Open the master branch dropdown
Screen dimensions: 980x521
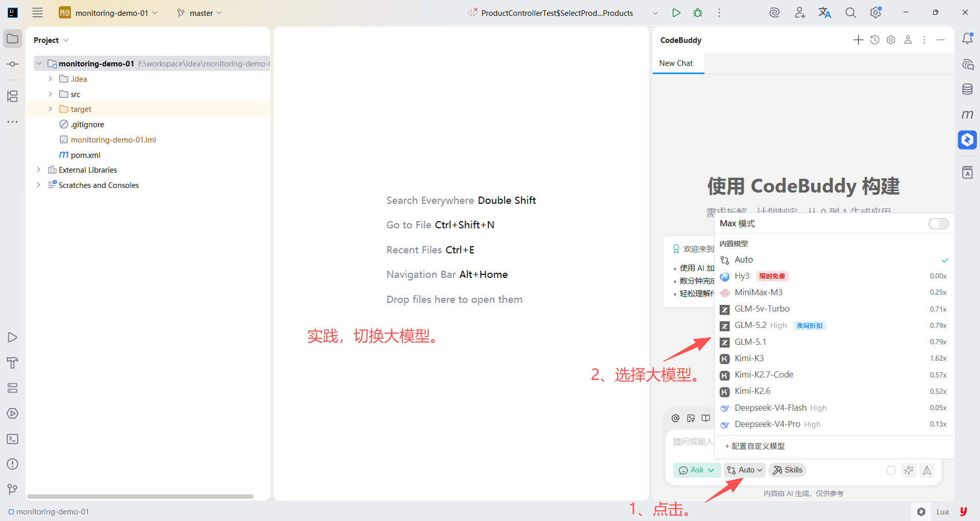point(200,13)
